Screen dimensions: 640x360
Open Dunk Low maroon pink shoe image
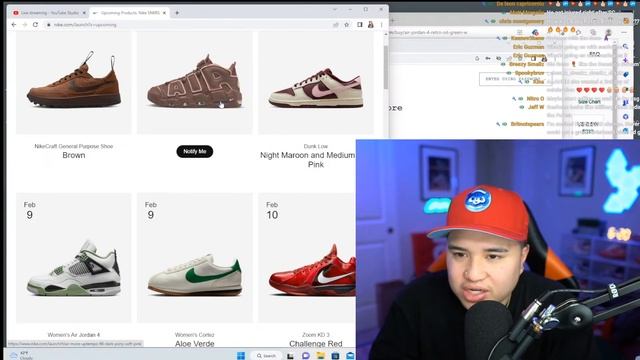point(316,82)
